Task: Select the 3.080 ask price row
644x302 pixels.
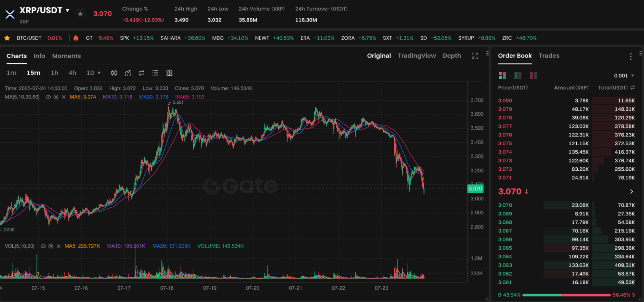Action: coord(566,100)
